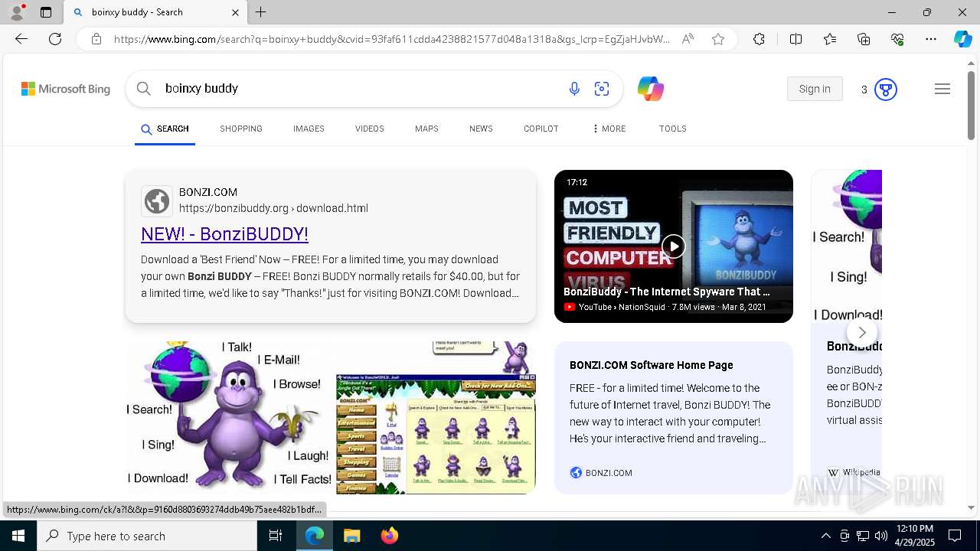This screenshot has width=980, height=551.
Task: Open Read aloud icon in address bar
Action: click(688, 39)
